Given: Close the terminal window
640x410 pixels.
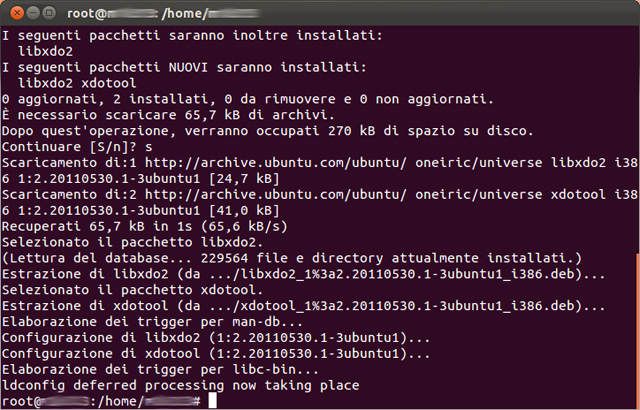Looking at the screenshot, I should click(15, 13).
